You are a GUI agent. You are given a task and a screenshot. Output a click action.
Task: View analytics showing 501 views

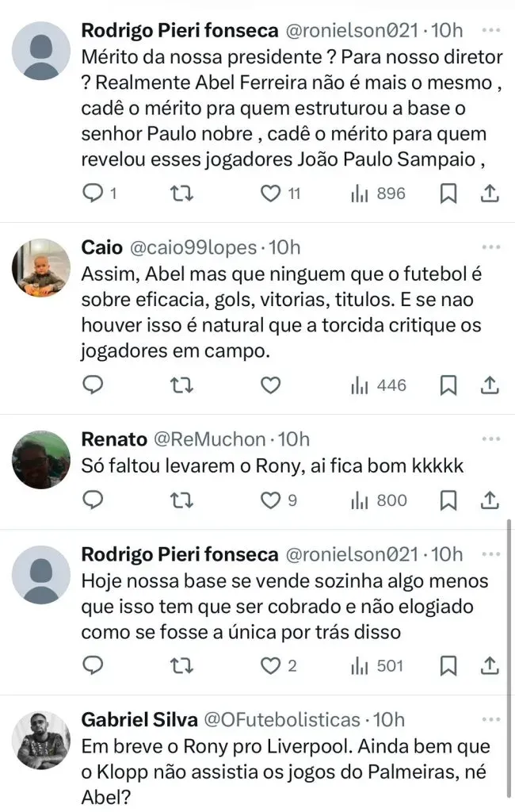pyautogui.click(x=378, y=665)
